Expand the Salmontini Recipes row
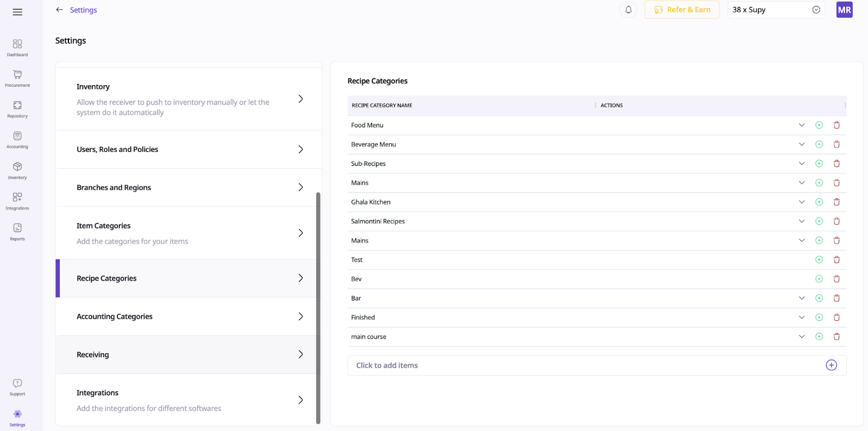 click(x=802, y=221)
